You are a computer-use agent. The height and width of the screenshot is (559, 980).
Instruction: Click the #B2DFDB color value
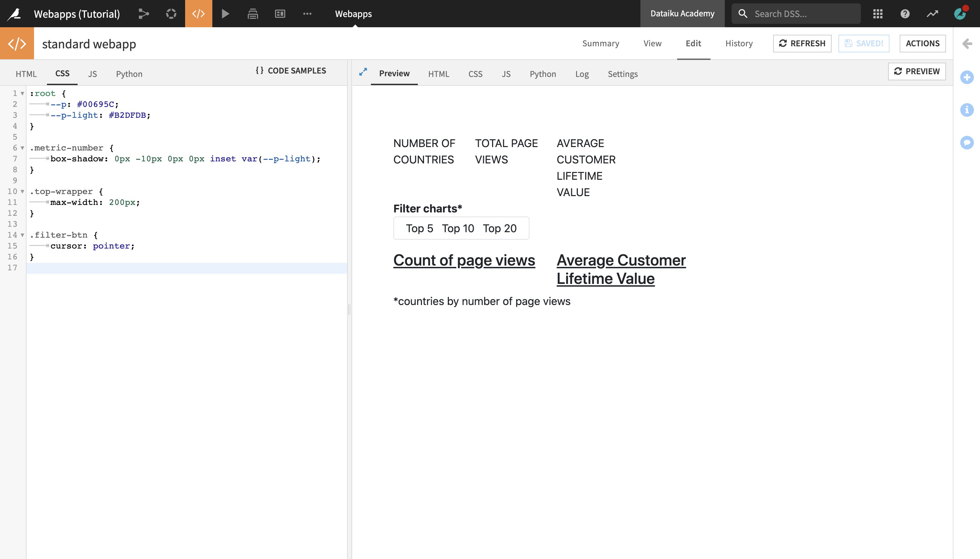127,115
